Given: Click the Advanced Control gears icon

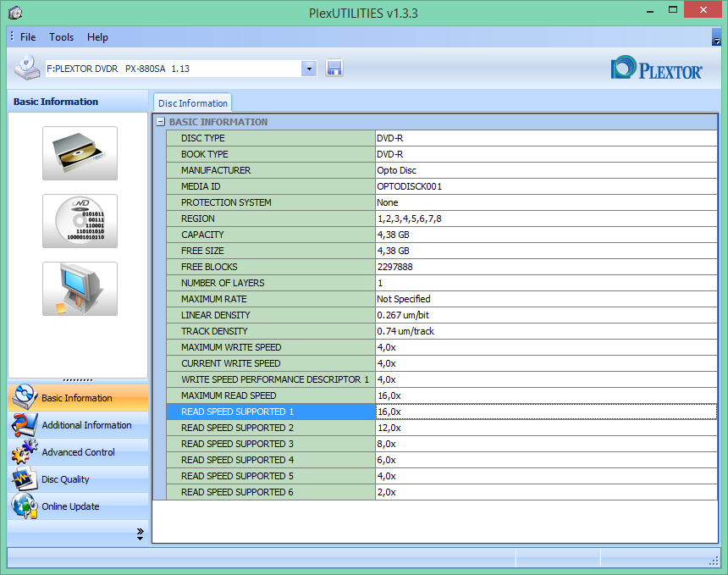Looking at the screenshot, I should [25, 451].
